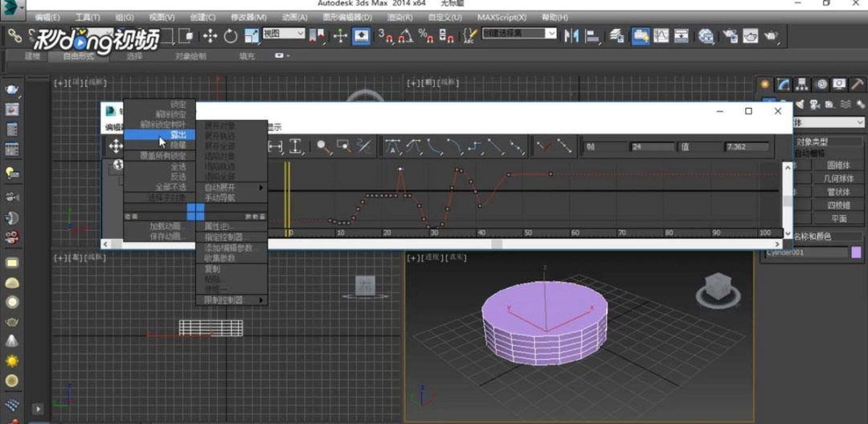
Task: Switch to the 对象绘制 ribbon tab
Action: (190, 56)
